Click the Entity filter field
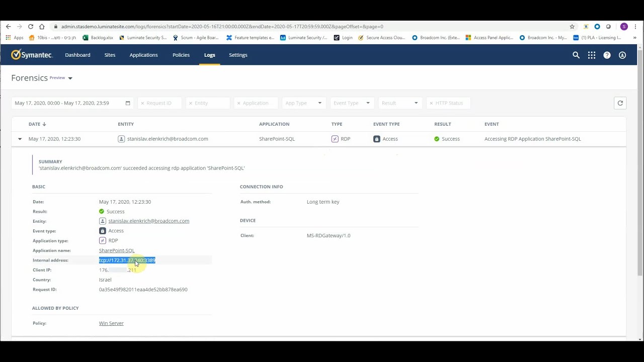 (208, 103)
